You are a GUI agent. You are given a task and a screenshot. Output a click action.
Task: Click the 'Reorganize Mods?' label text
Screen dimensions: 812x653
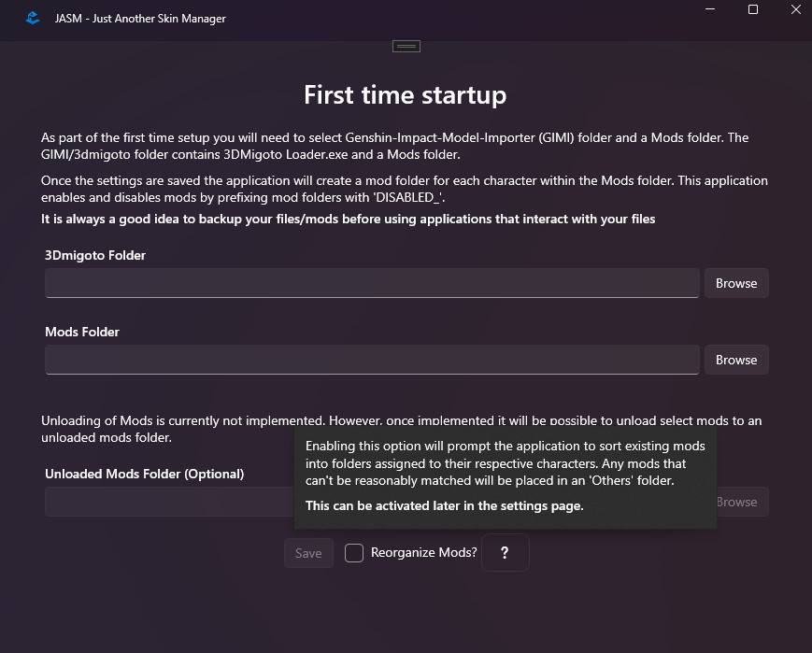click(423, 553)
